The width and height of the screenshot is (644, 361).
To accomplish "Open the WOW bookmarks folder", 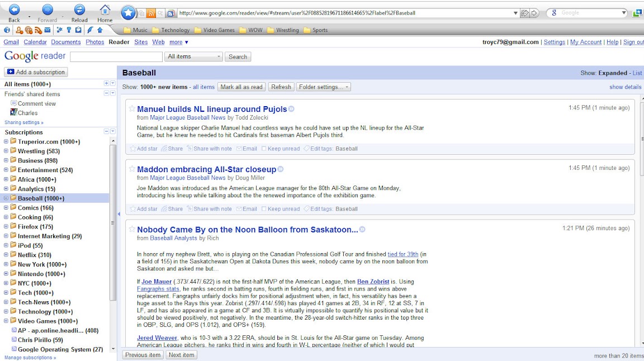I will point(251,30).
